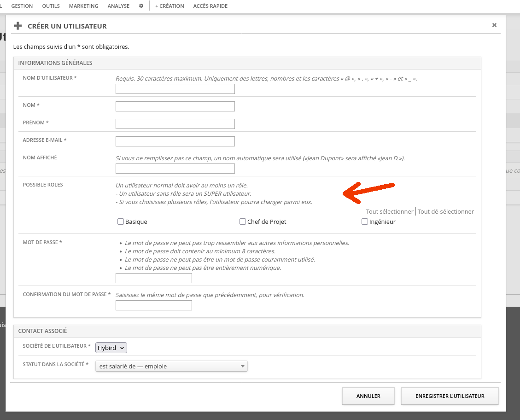Open the Outils menu
520x420 pixels.
[x=51, y=6]
